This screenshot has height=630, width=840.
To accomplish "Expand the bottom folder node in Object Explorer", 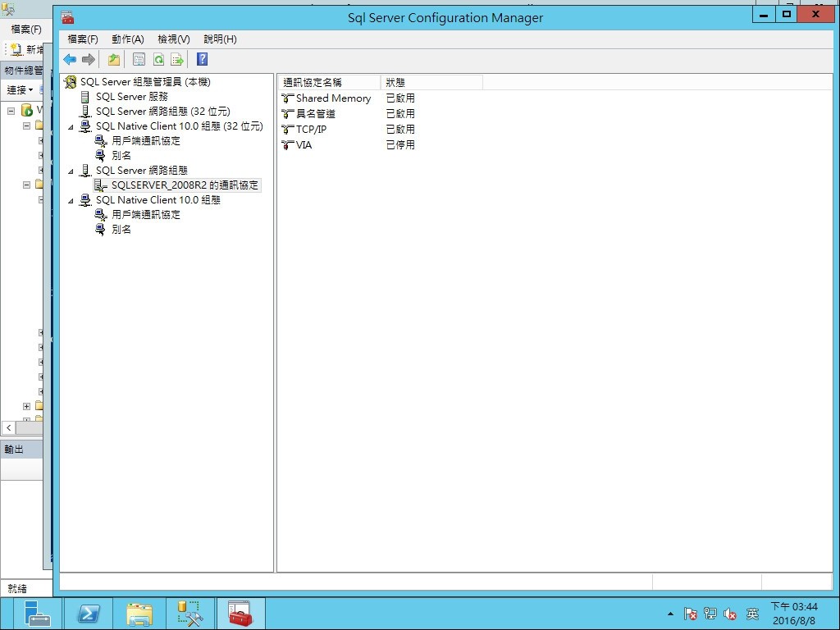I will pos(26,406).
